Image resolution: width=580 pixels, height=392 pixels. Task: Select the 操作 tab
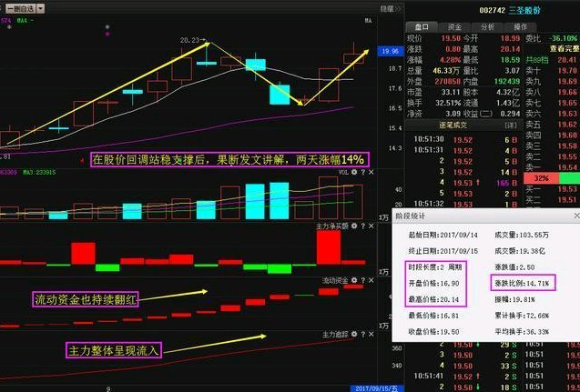tap(521, 27)
